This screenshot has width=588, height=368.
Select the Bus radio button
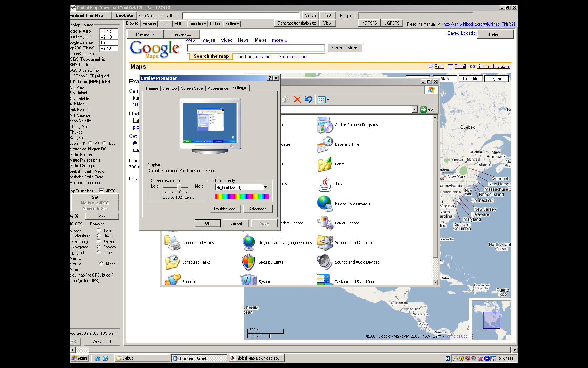coord(104,143)
